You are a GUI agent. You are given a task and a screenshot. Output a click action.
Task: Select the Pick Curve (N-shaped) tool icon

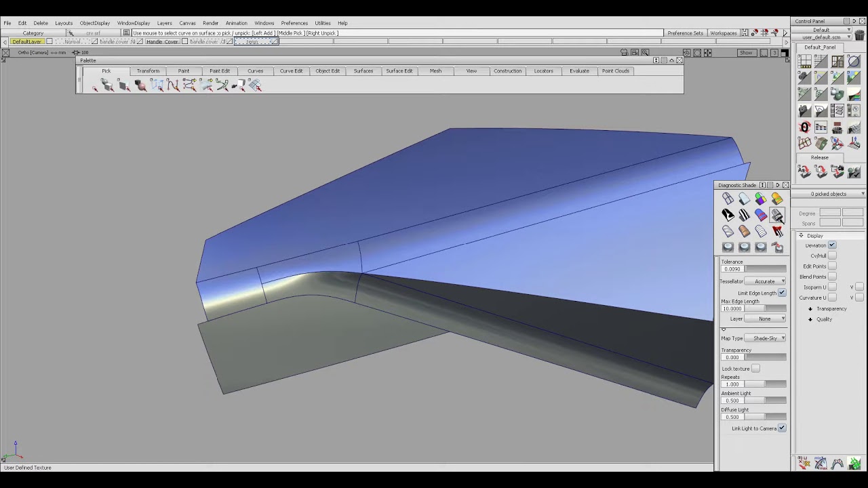(x=173, y=85)
